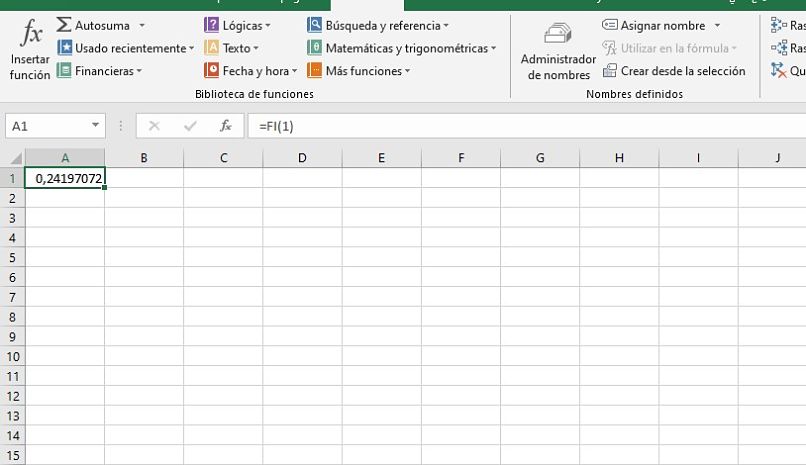Open Más funciones menu
Image resolution: width=806 pixels, height=465 pixels.
[358, 71]
